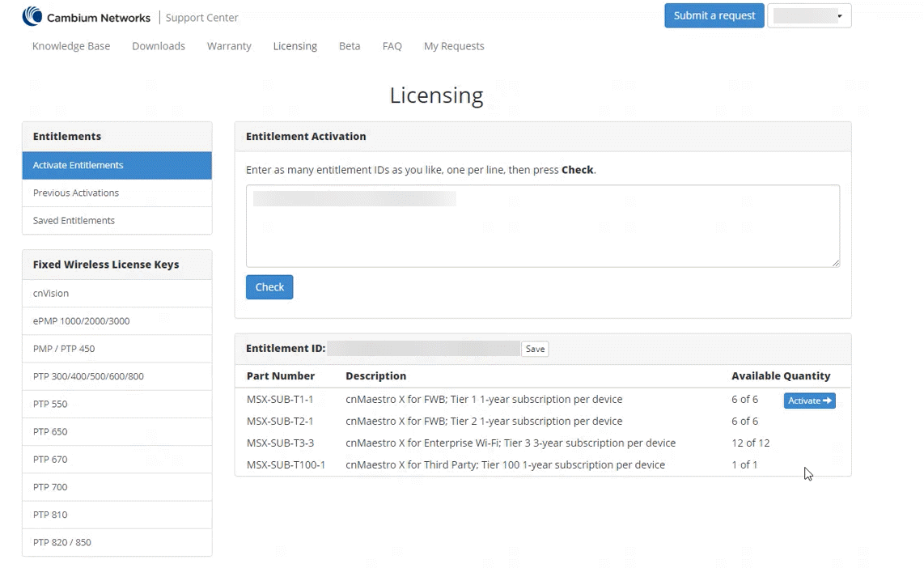Click the Description column header

(x=376, y=376)
